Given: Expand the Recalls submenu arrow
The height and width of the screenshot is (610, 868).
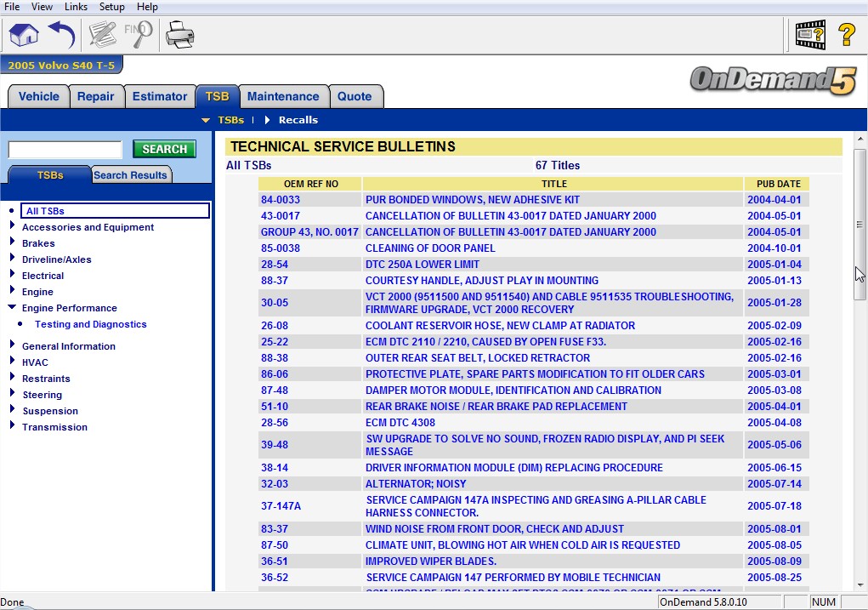Looking at the screenshot, I should [266, 120].
